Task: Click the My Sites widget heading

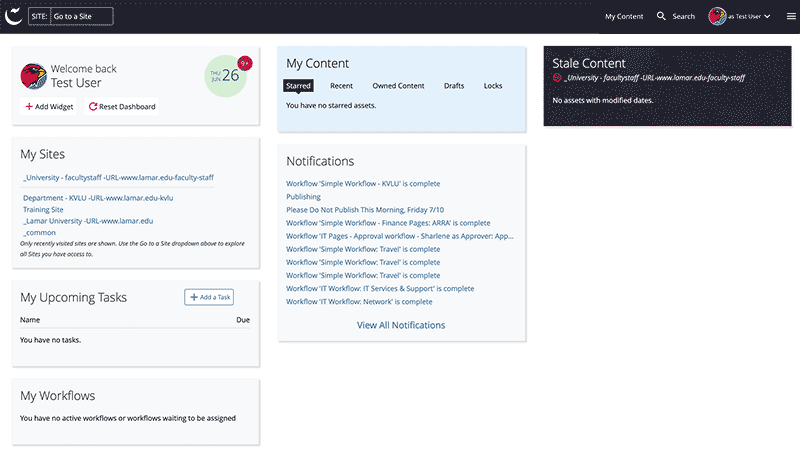Action: pyautogui.click(x=42, y=154)
